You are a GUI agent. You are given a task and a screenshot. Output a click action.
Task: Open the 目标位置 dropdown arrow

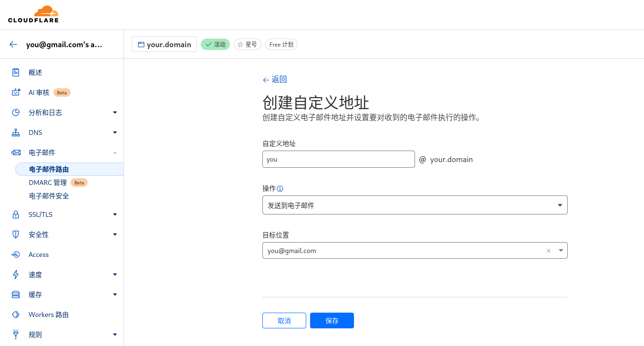click(561, 251)
